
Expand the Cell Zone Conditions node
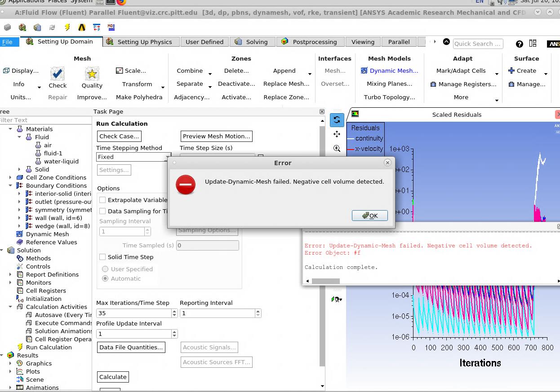pyautogui.click(x=10, y=177)
